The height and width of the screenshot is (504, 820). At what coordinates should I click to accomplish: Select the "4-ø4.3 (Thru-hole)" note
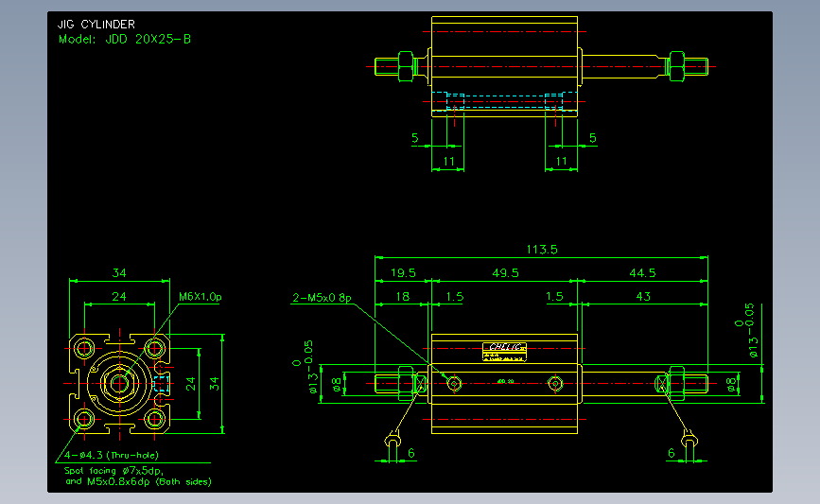coord(112,455)
